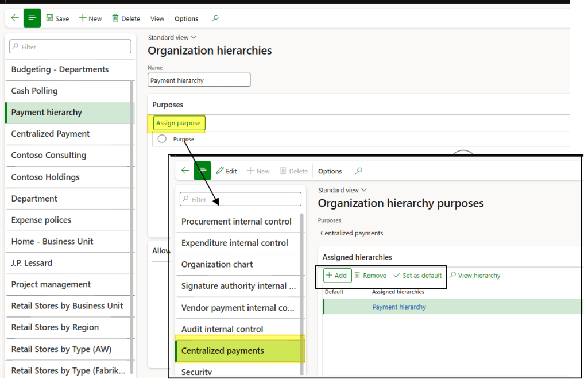Click the Save disk icon
The width and height of the screenshot is (588, 383).
[50, 18]
